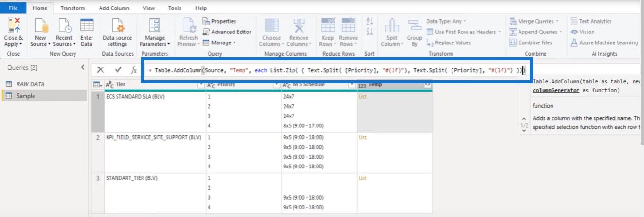Switch to the Home tab
This screenshot has height=217, width=644.
(40, 8)
